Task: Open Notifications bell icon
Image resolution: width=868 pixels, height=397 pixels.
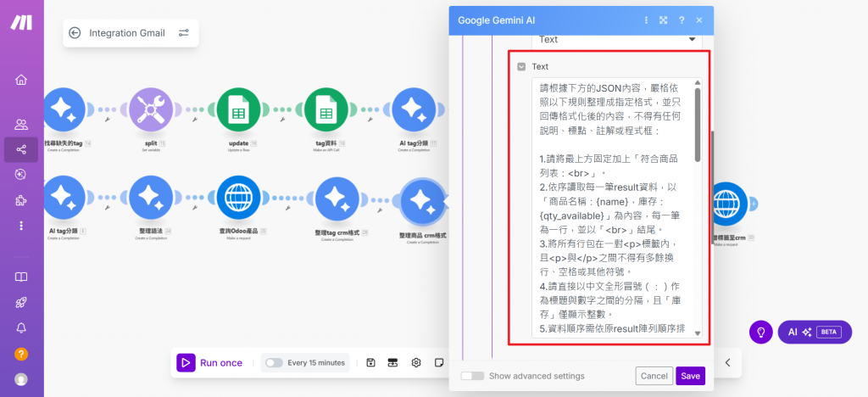Action: click(x=21, y=327)
